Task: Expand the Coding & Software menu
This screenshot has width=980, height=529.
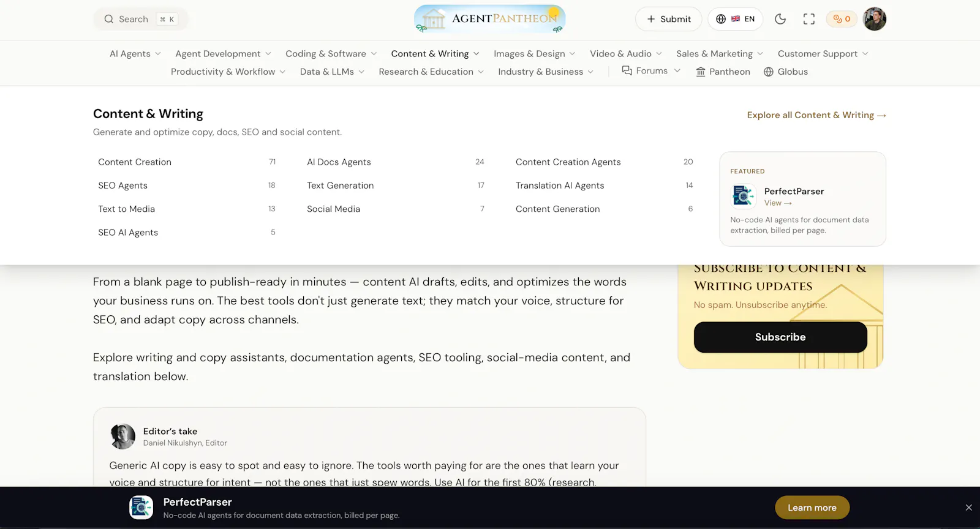Action: coord(331,54)
